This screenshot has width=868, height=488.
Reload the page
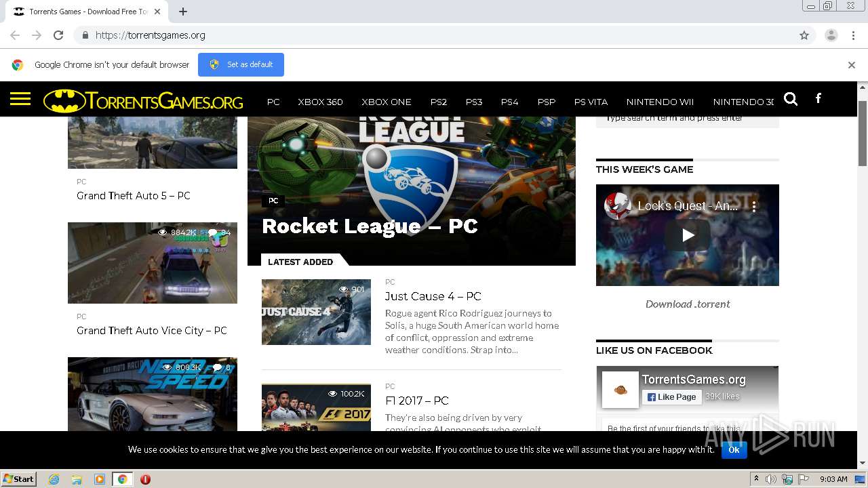[x=58, y=35]
